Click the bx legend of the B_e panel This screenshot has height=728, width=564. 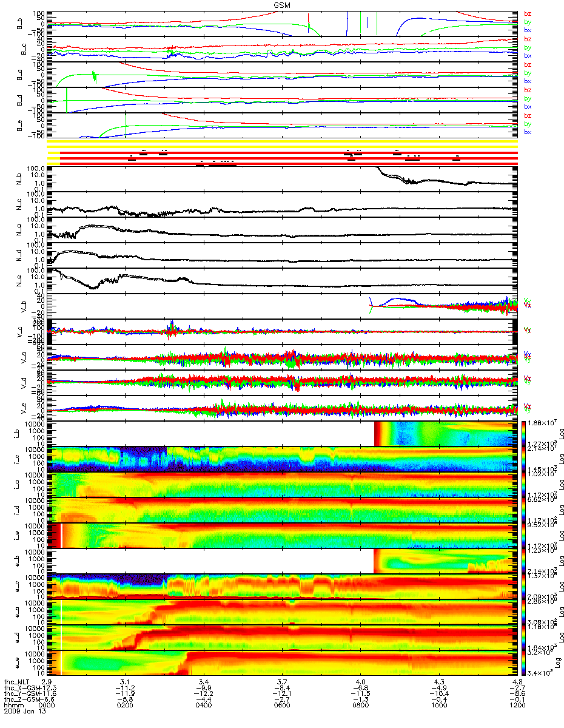tap(528, 132)
